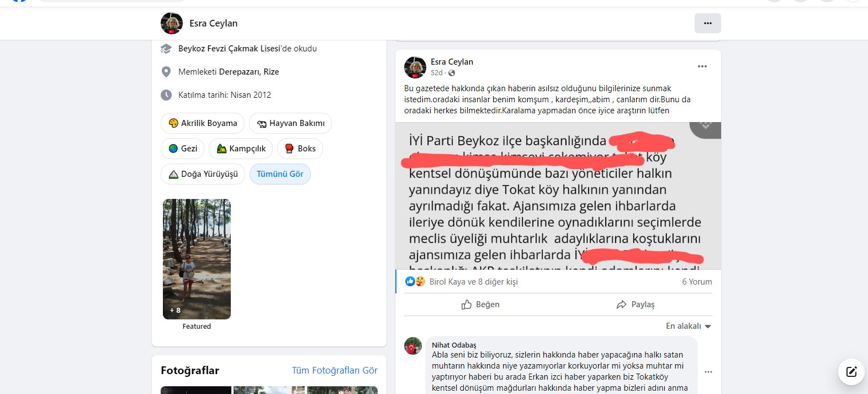Image resolution: width=868 pixels, height=394 pixels.
Task: Select the Boks hobby chip
Action: click(300, 149)
